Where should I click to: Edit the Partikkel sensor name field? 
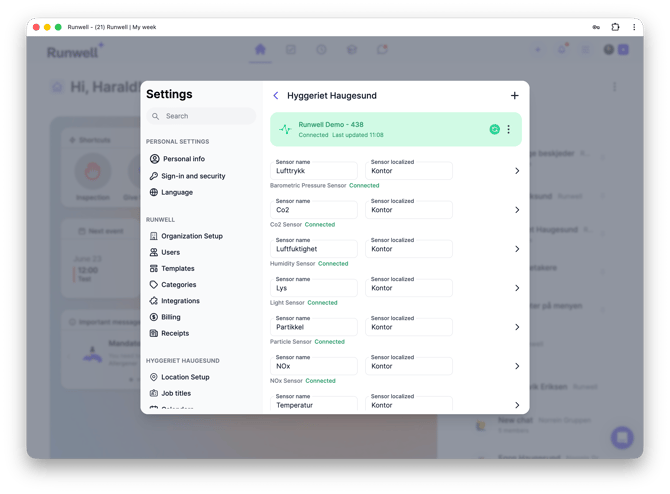[x=314, y=327]
